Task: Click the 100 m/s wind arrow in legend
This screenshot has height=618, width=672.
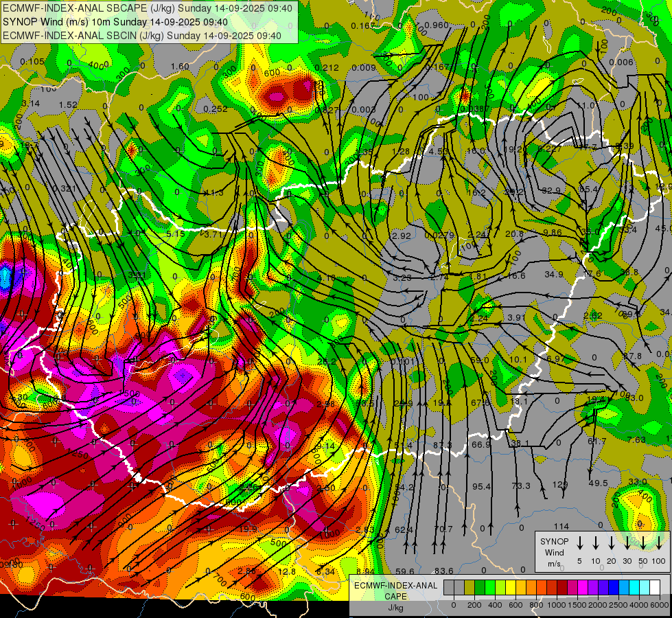Action: 659,542
